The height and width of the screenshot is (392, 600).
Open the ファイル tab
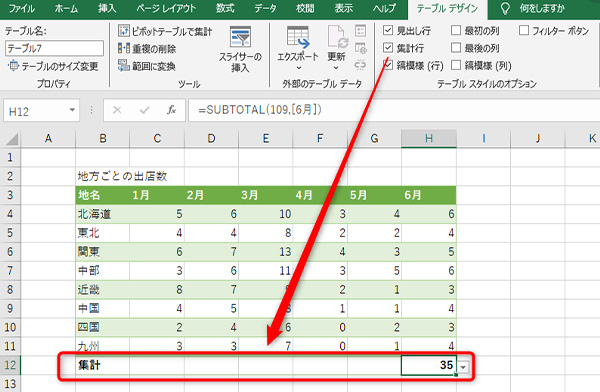click(22, 8)
